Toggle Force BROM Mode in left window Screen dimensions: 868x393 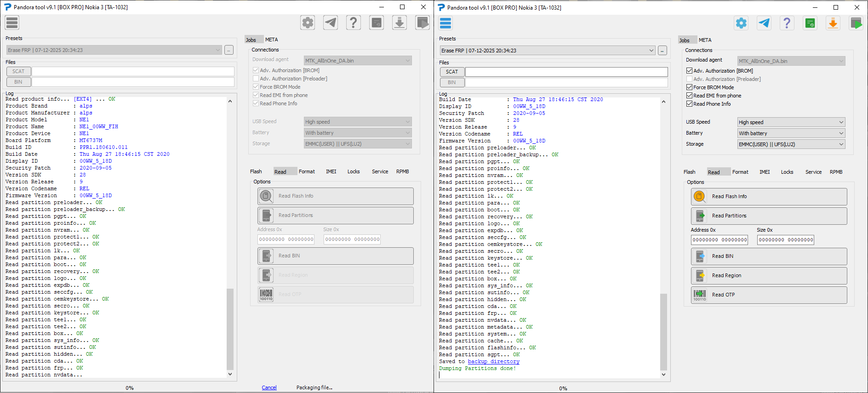click(x=256, y=87)
